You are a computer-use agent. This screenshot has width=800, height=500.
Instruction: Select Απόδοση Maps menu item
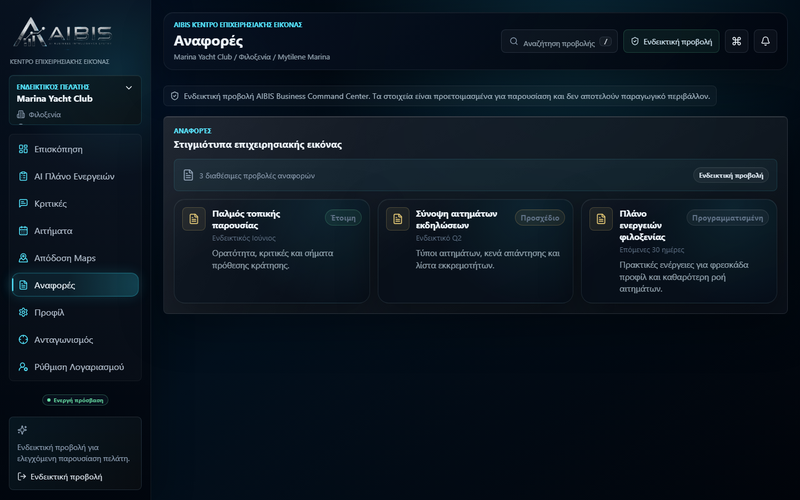point(75,258)
